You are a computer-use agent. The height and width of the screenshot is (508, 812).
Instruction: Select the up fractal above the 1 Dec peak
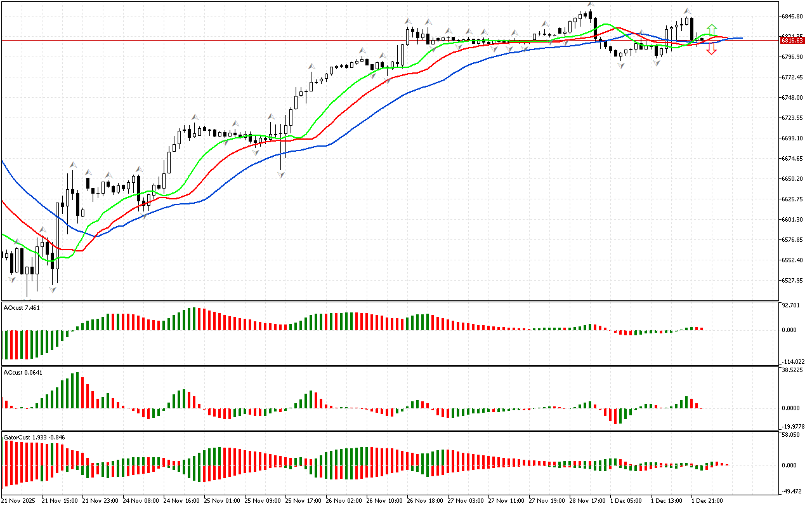pyautogui.click(x=688, y=11)
